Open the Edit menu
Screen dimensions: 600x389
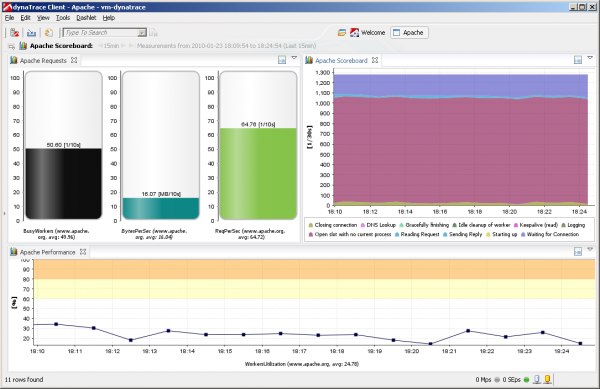tap(25, 18)
